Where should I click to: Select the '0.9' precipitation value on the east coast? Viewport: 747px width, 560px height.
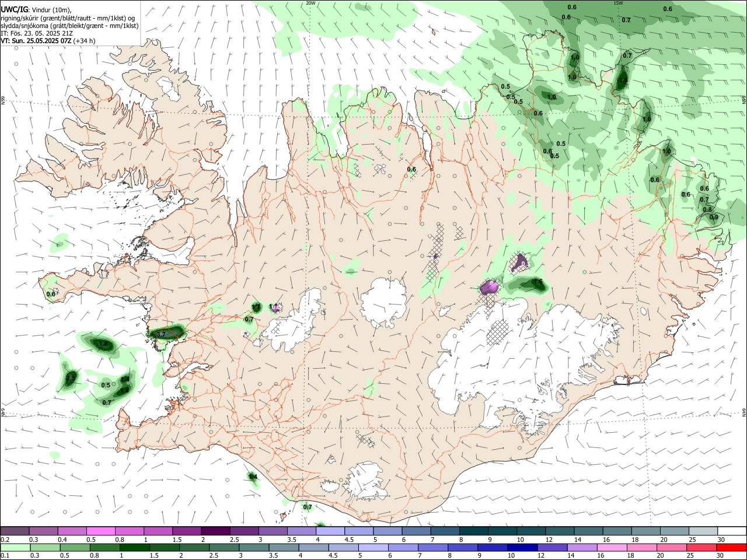714,218
